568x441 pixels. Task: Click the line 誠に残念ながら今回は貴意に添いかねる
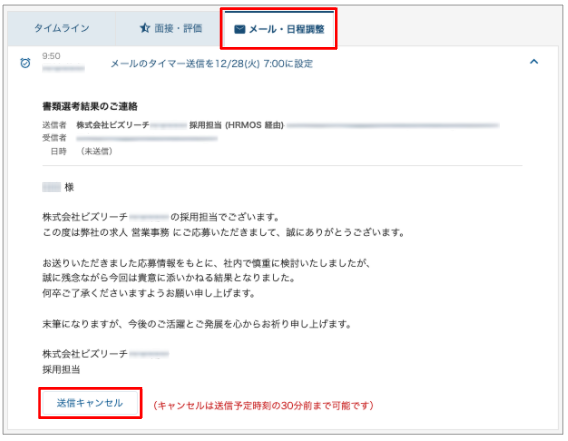pos(169,278)
